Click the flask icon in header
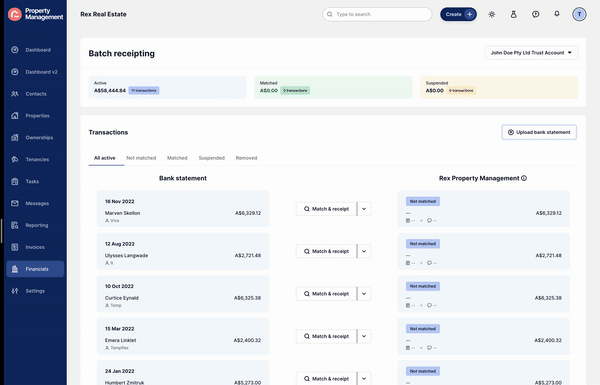600x385 pixels. pyautogui.click(x=514, y=15)
